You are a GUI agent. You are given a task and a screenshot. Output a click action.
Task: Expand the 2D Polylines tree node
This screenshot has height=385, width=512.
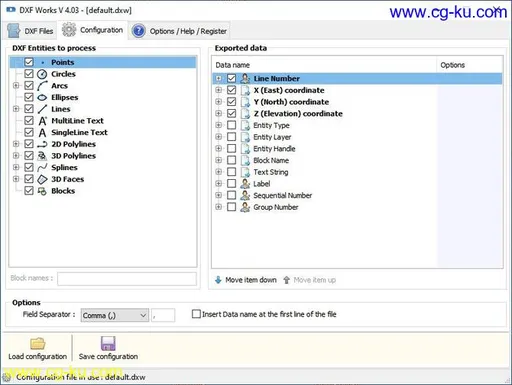(x=16, y=144)
